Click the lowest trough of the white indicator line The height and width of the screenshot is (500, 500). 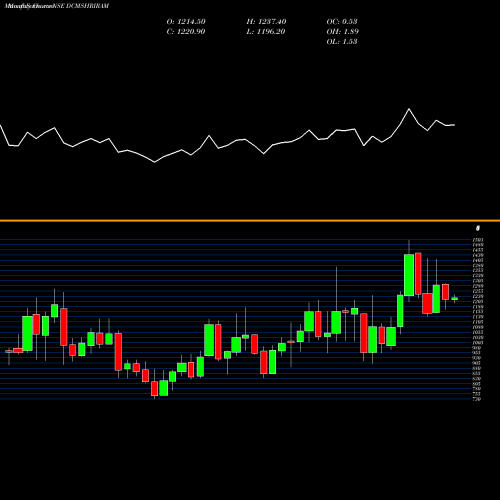tap(155, 162)
